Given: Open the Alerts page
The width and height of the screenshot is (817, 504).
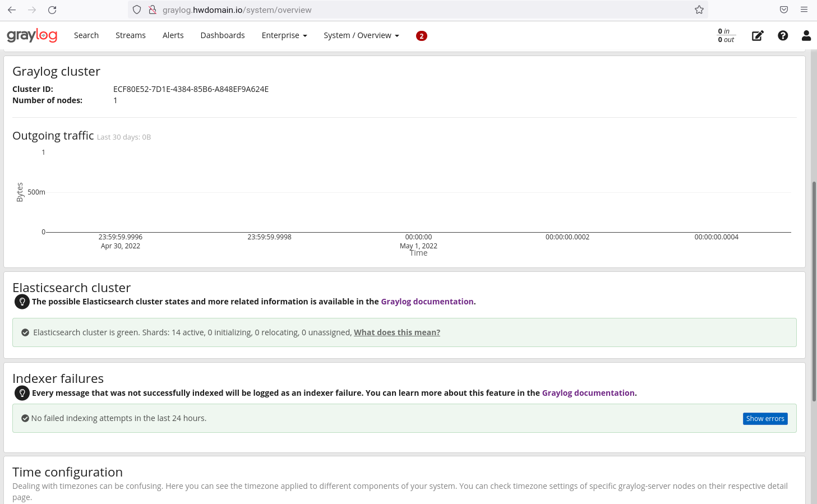Looking at the screenshot, I should [173, 35].
